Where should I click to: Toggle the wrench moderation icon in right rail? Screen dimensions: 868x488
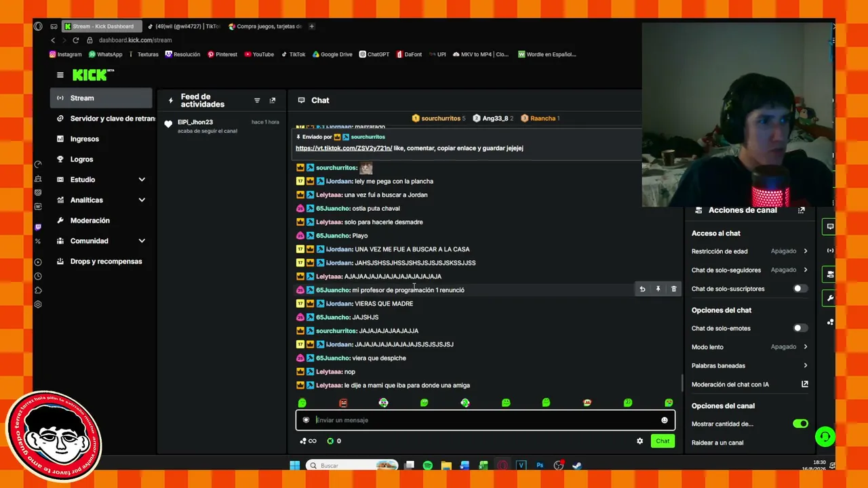(x=830, y=298)
